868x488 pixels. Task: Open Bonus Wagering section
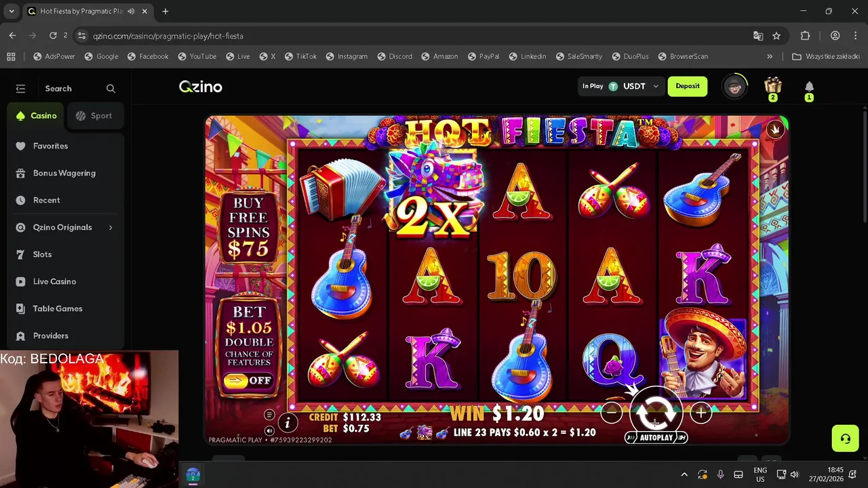tap(64, 173)
